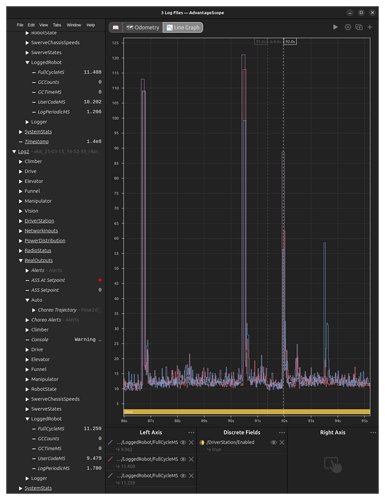This screenshot has height=500, width=385.
Task: Start log playback with the play button
Action: [x=335, y=27]
